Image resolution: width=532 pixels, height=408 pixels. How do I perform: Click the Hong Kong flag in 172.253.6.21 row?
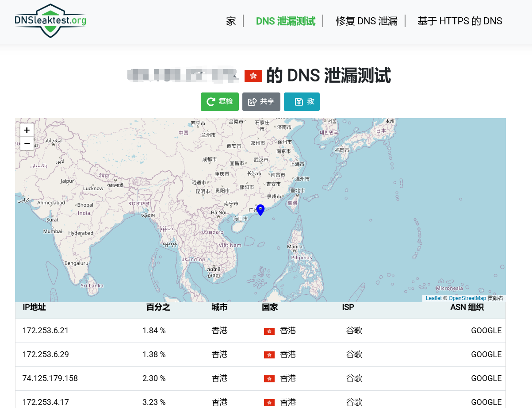point(269,331)
